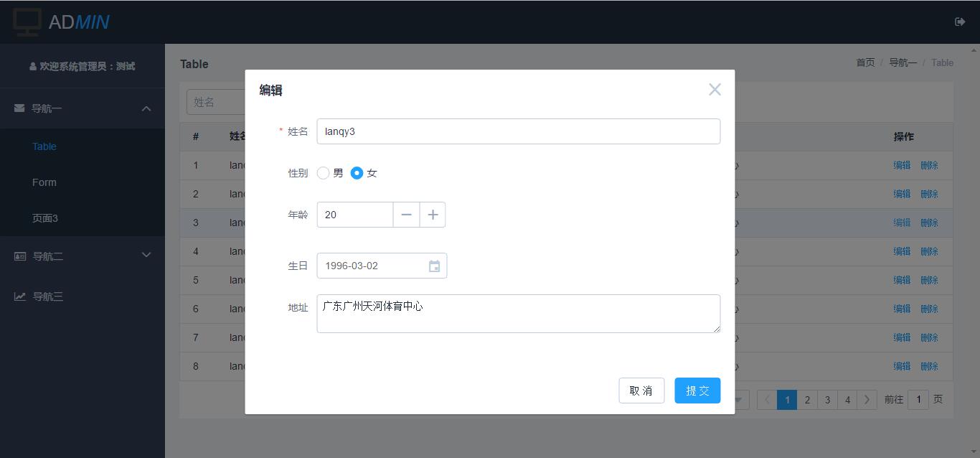Click the logout icon in top bar

960,22
